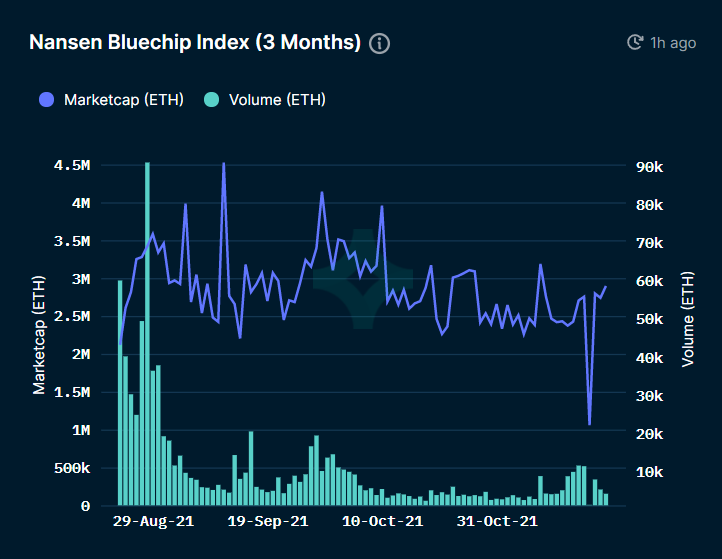Click the '60k' right axis label

(x=649, y=281)
